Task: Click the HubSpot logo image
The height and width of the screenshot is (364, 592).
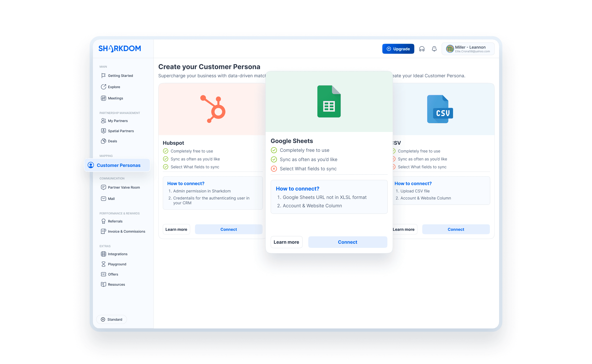Action: click(213, 109)
